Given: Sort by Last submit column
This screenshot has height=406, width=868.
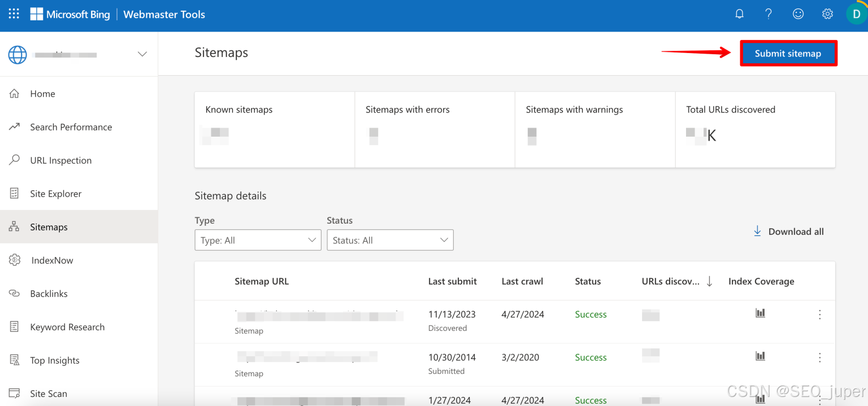Looking at the screenshot, I should point(453,281).
